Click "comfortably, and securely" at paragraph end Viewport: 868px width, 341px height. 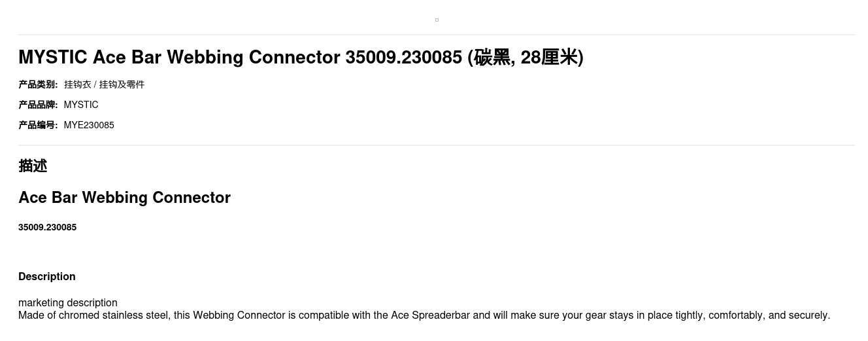(767, 315)
